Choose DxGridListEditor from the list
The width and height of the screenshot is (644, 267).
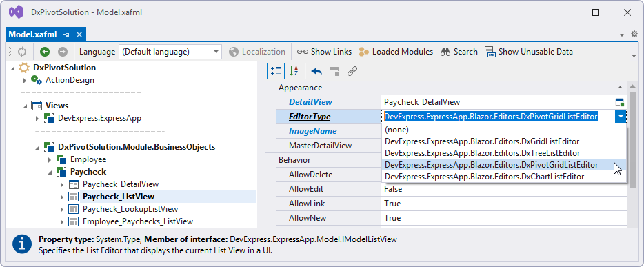click(504, 141)
